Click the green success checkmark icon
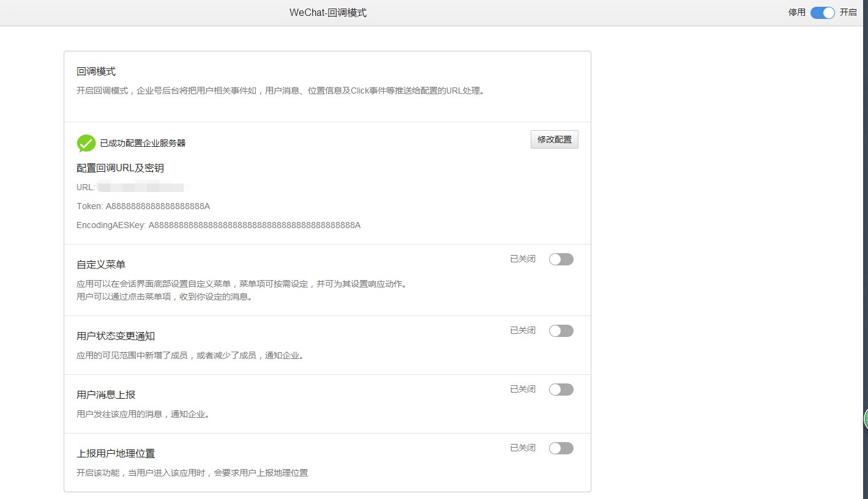 [x=85, y=142]
